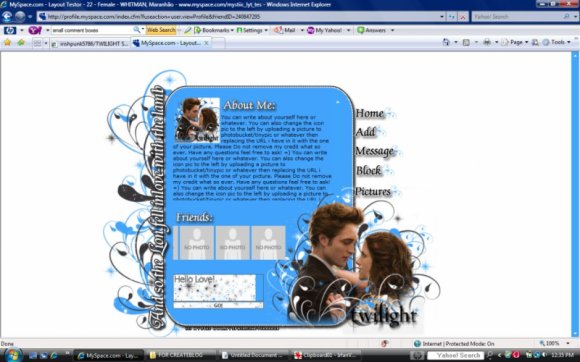Close the MySpace.com Layout tab

pos(206,43)
